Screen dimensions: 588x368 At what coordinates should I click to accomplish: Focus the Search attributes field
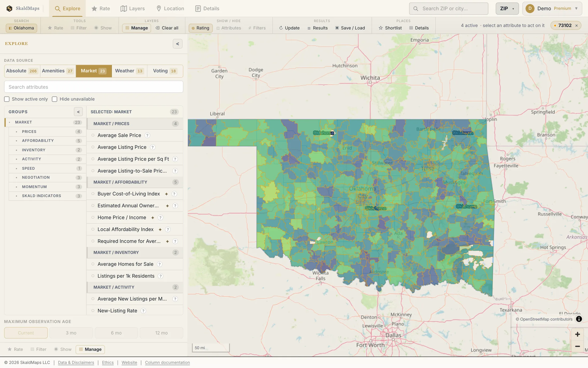click(94, 87)
